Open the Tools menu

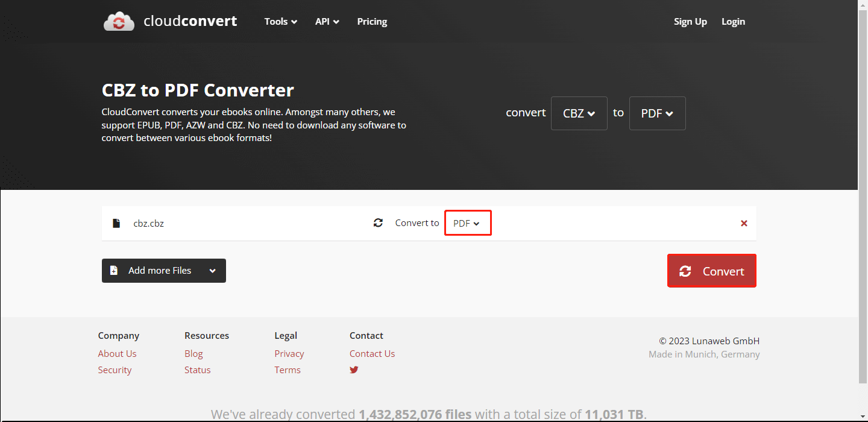pos(281,22)
